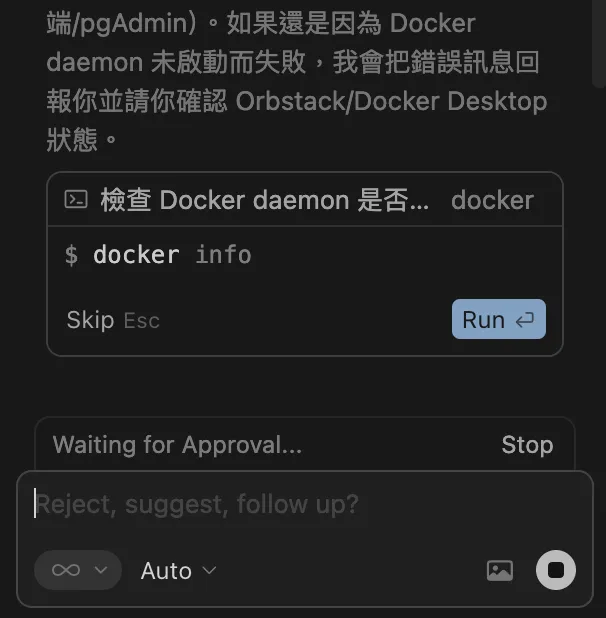This screenshot has height=618, width=606.
Task: Expand the chevron beside the infinity icon
Action: 100,570
